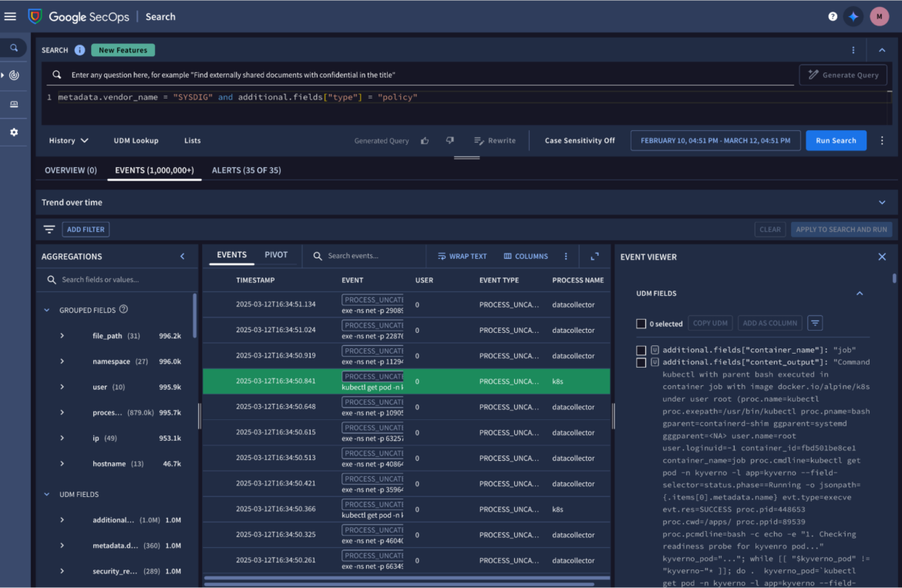Viewport: 902px width, 588px height.
Task: Switch to the Alerts (35 of 35) tab
Action: pos(246,170)
